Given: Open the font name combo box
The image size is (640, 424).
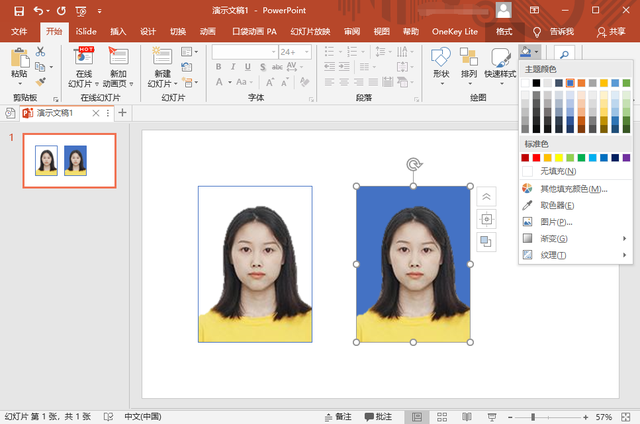Looking at the screenshot, I should (245, 52).
